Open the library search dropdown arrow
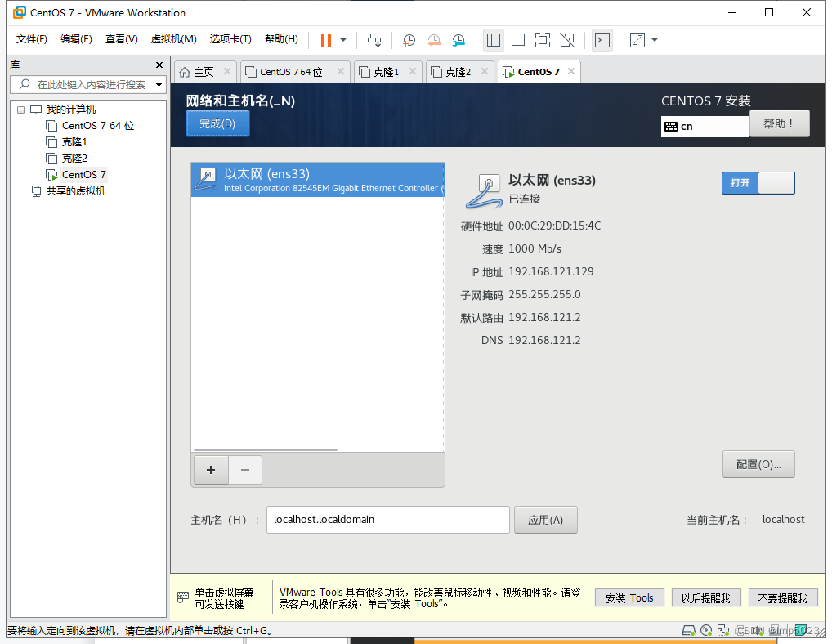The height and width of the screenshot is (644, 832). 159,84
